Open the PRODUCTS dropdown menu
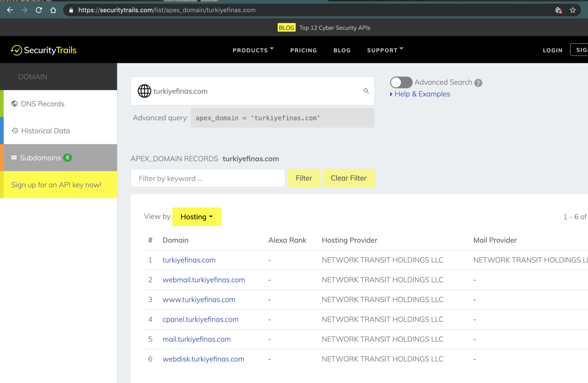This screenshot has height=383, width=588. pyautogui.click(x=253, y=50)
